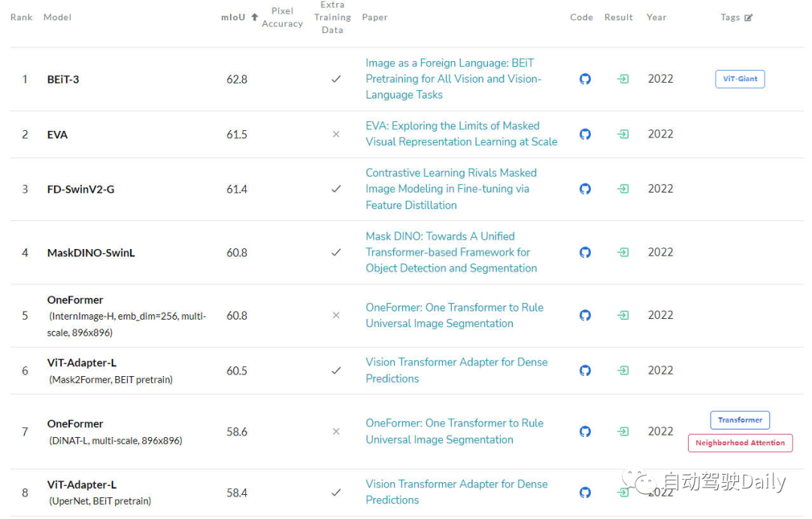The width and height of the screenshot is (812, 519).
Task: Open GitHub icon for OneFormer DiNAT-L row
Action: coord(585,432)
